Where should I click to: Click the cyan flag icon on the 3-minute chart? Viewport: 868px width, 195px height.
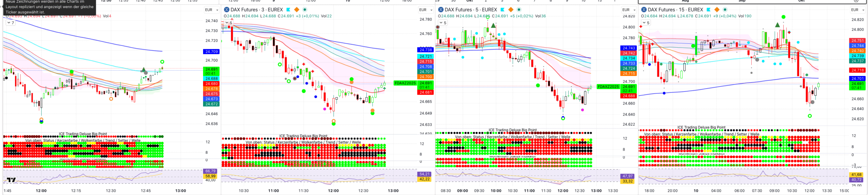[x=288, y=10]
